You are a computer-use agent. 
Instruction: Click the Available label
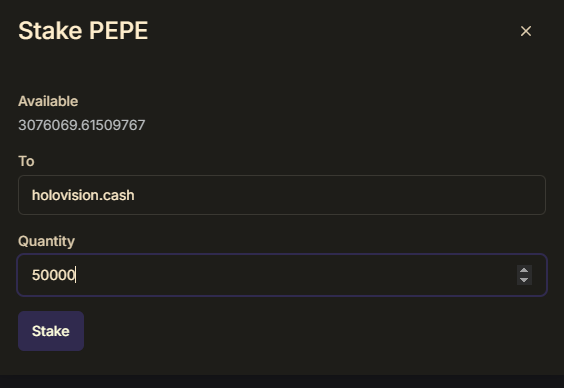pos(48,101)
